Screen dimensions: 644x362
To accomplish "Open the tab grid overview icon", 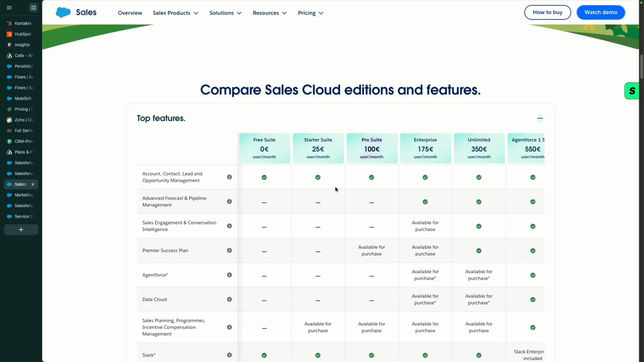I will tap(33, 8).
